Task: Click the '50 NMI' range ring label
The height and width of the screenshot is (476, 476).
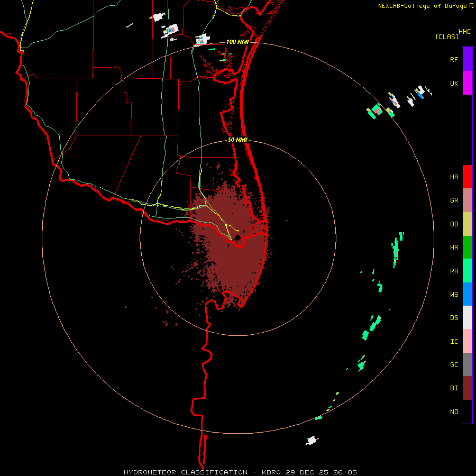Action: click(237, 140)
